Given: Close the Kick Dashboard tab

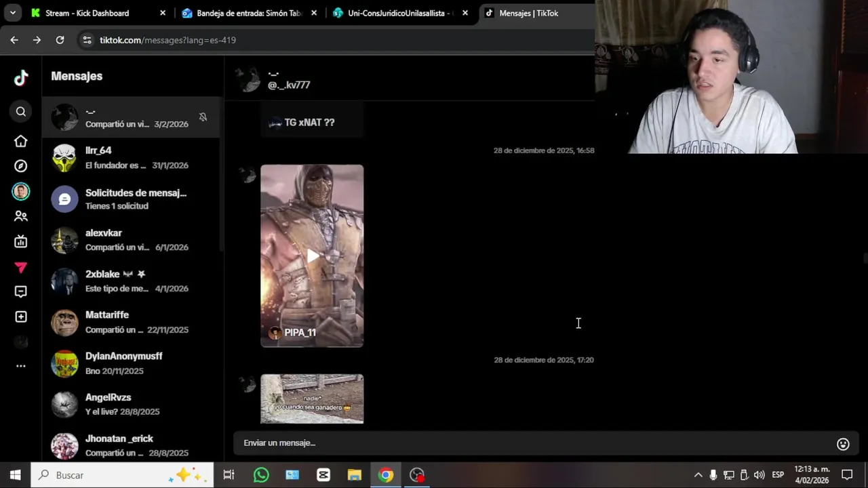Looking at the screenshot, I should [x=163, y=13].
